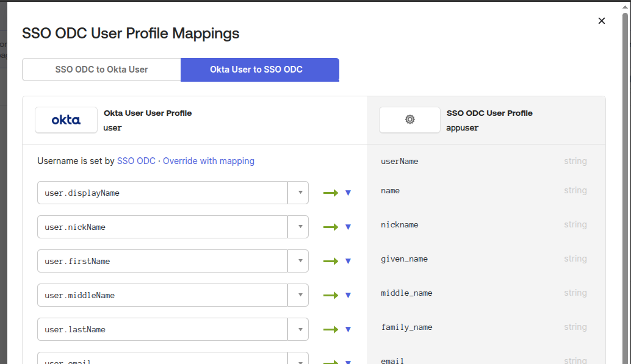
Task: Edit the user.firstName mapping field
Action: [162, 261]
